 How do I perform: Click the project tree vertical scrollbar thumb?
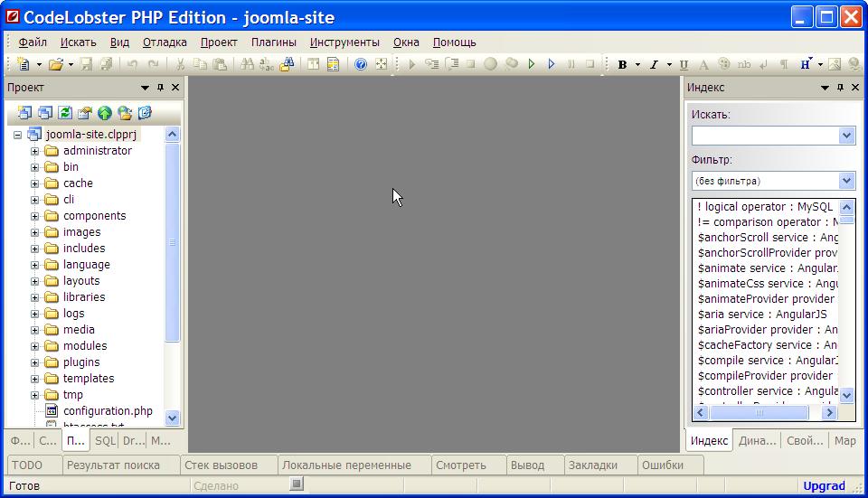(x=172, y=242)
